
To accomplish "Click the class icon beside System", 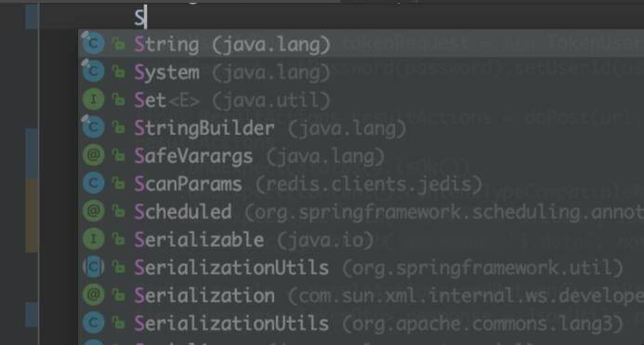I will [93, 72].
